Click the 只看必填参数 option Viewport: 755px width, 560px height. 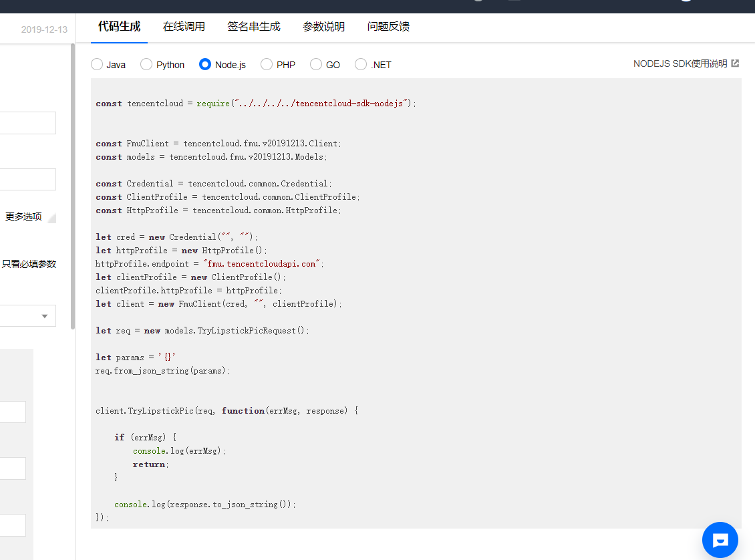tap(29, 264)
